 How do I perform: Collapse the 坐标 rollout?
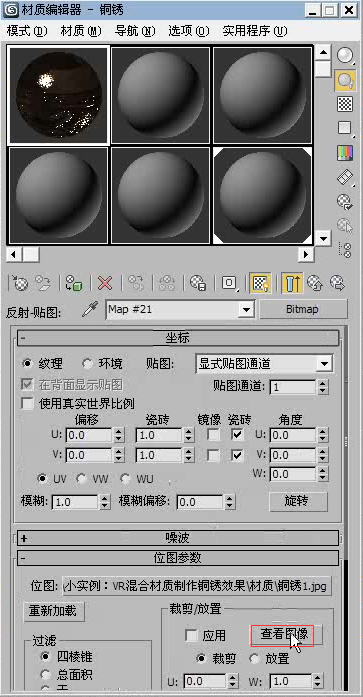pos(178,338)
